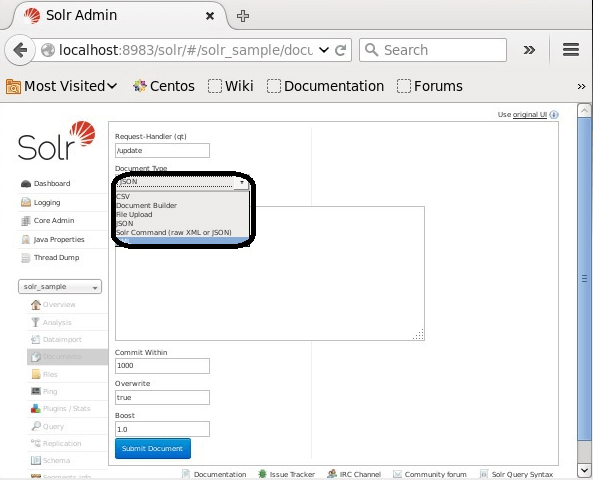
Task: Open the Wiki bookmark
Action: (x=231, y=86)
